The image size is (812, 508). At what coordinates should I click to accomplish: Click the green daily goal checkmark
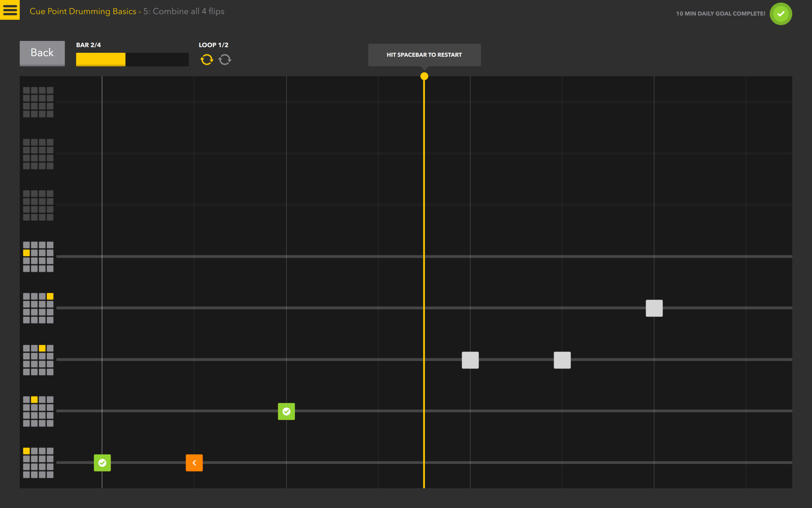(x=780, y=14)
